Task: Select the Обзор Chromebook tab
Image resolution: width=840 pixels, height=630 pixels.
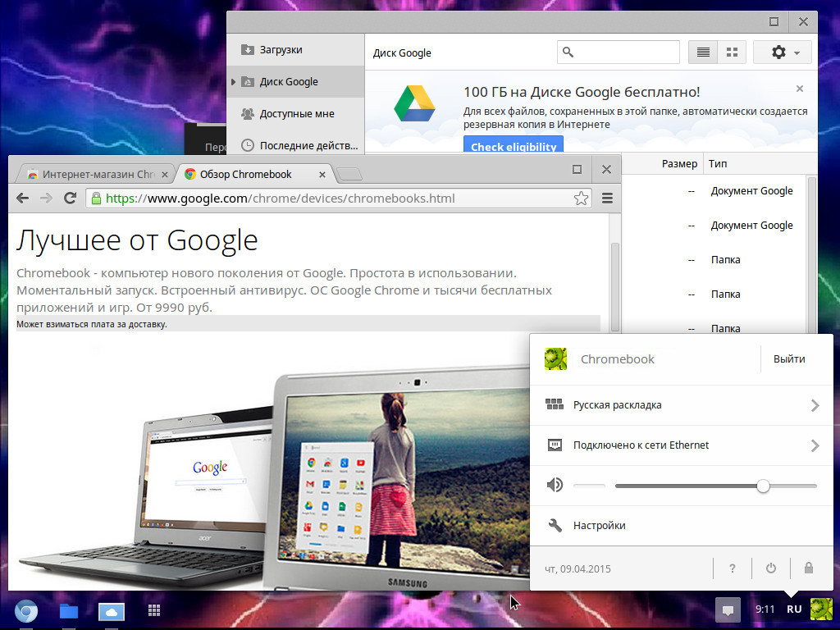Action: [x=254, y=175]
